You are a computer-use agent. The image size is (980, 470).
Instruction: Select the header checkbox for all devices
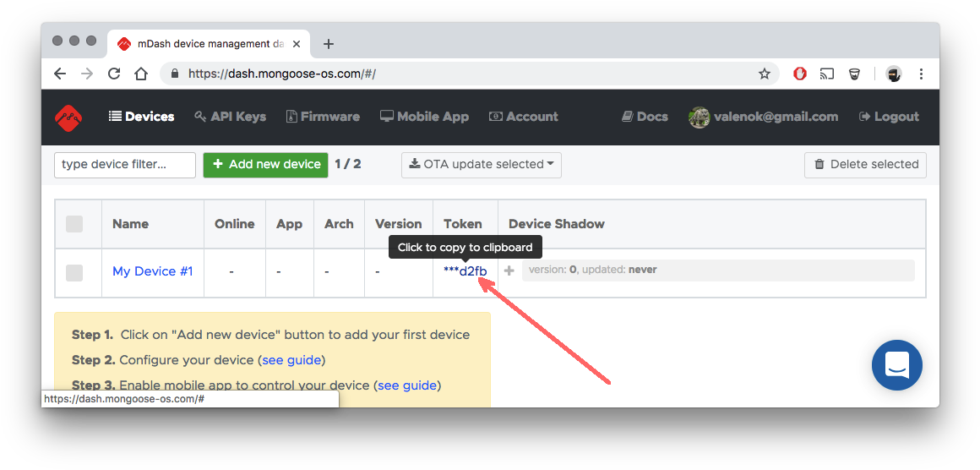pyautogui.click(x=74, y=224)
